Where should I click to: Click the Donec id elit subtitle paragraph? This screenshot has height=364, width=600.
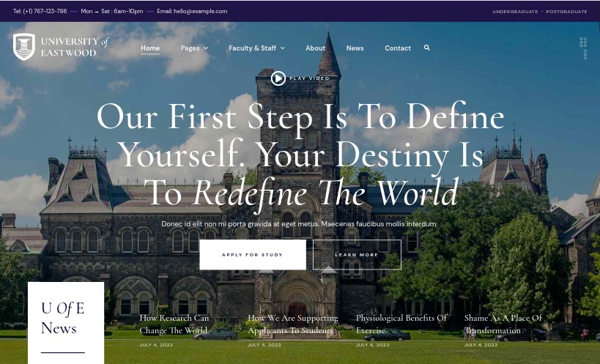[299, 224]
